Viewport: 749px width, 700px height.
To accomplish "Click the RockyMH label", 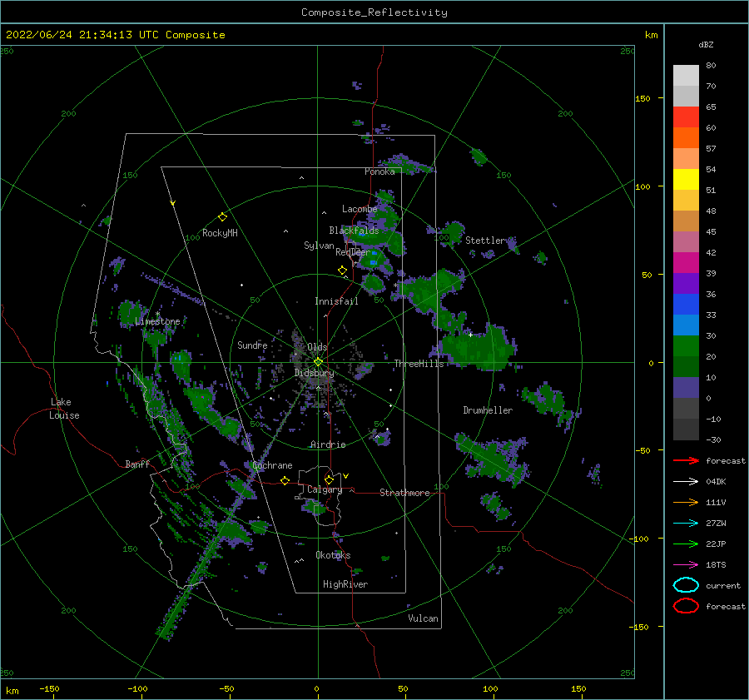I will (x=220, y=233).
